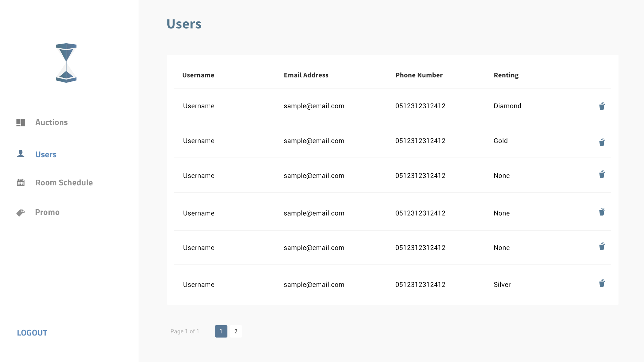Viewport: 644px width, 362px height.
Task: Remove the user with Silver renting
Action: coord(602,283)
